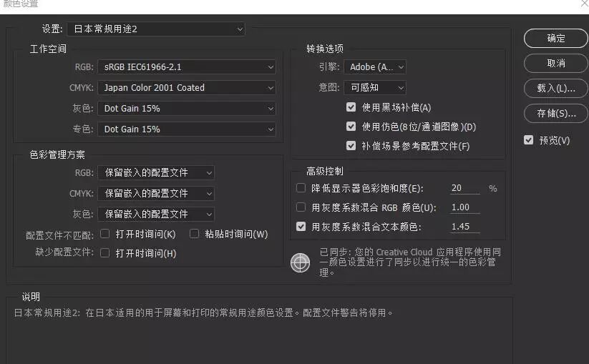Click the 工作空间 section heading

point(48,49)
